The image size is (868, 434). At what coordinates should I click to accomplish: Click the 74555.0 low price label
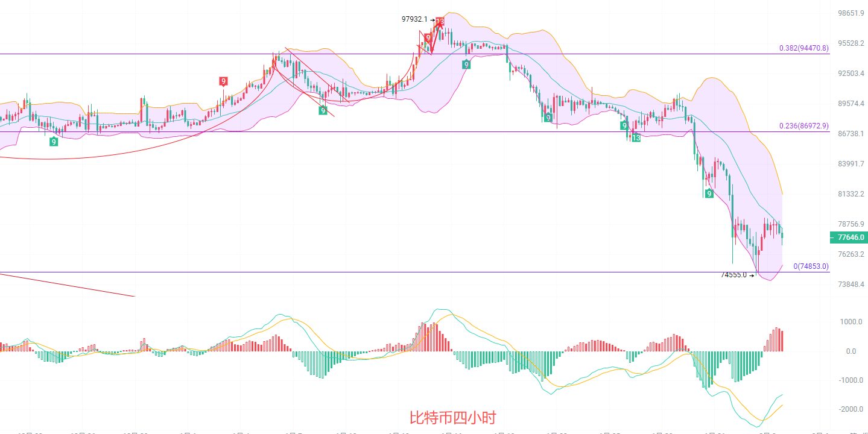tap(733, 275)
